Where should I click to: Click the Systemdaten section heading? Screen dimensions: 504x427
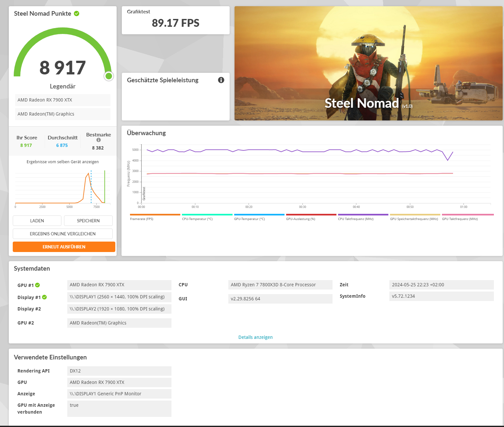tap(32, 269)
